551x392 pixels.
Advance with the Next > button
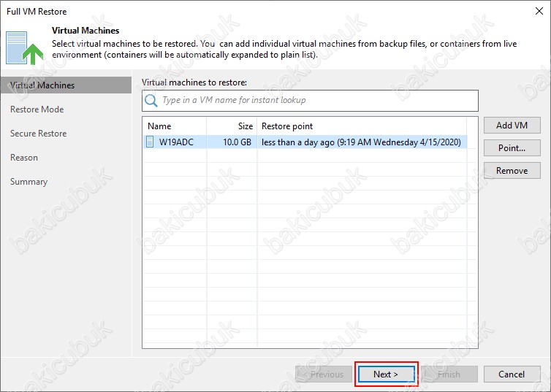tap(386, 374)
